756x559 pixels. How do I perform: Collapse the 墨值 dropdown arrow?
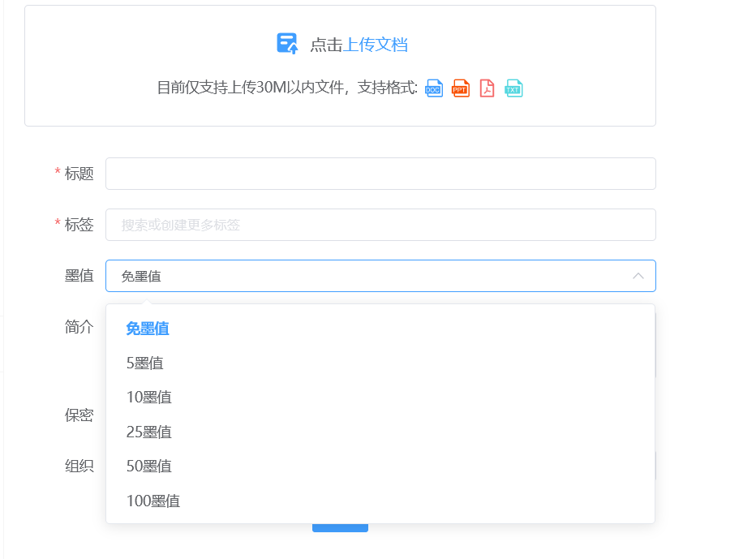(638, 276)
